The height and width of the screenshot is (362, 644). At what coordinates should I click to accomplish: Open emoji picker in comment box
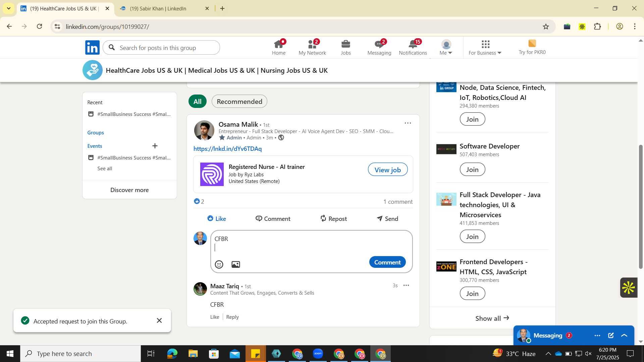pyautogui.click(x=219, y=264)
